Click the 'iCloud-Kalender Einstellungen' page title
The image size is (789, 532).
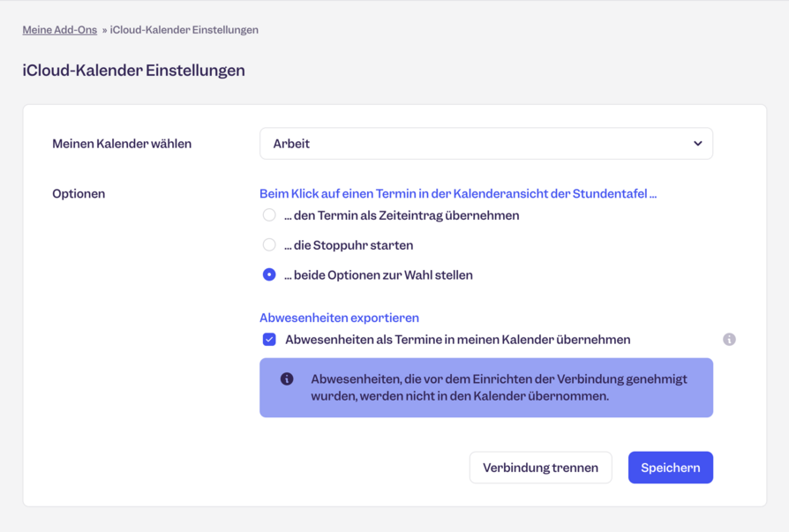point(134,71)
